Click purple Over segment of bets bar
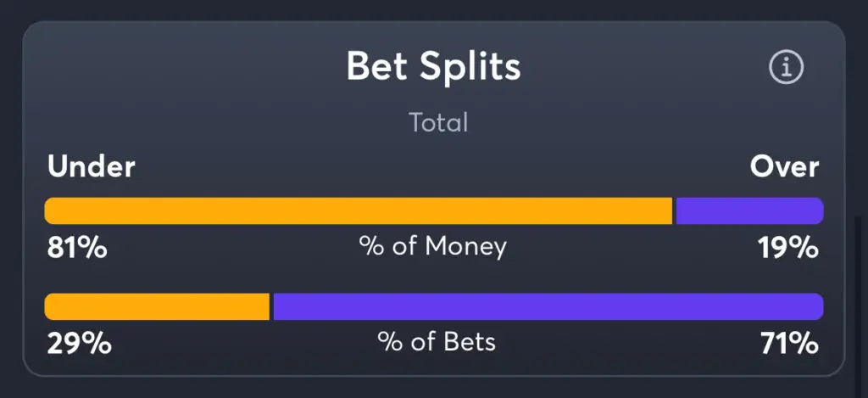Screen dimensions: 868x398 pyautogui.click(x=548, y=306)
